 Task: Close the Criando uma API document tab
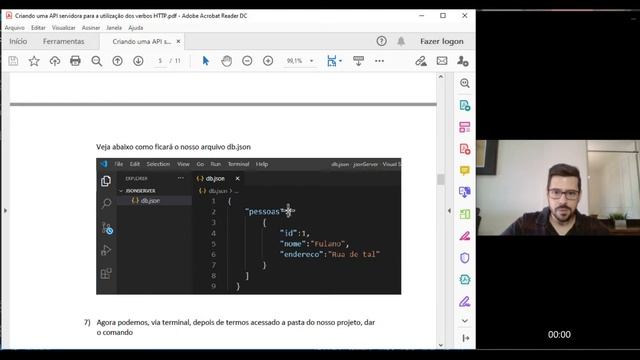178,42
